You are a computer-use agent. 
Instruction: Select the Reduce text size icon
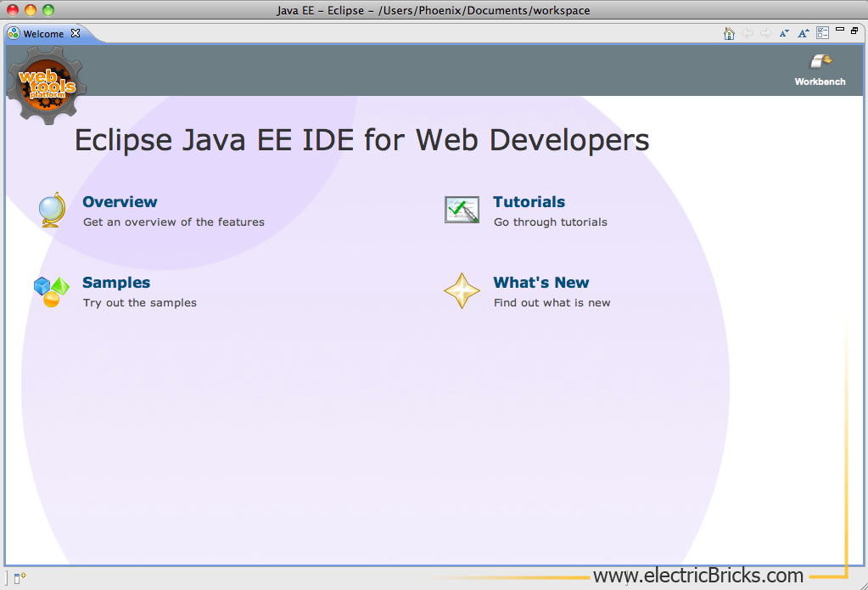point(784,32)
